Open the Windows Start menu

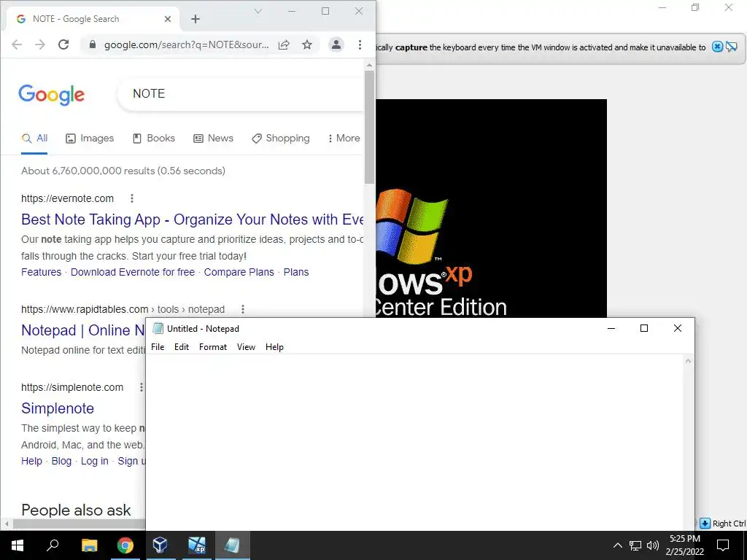tap(18, 545)
